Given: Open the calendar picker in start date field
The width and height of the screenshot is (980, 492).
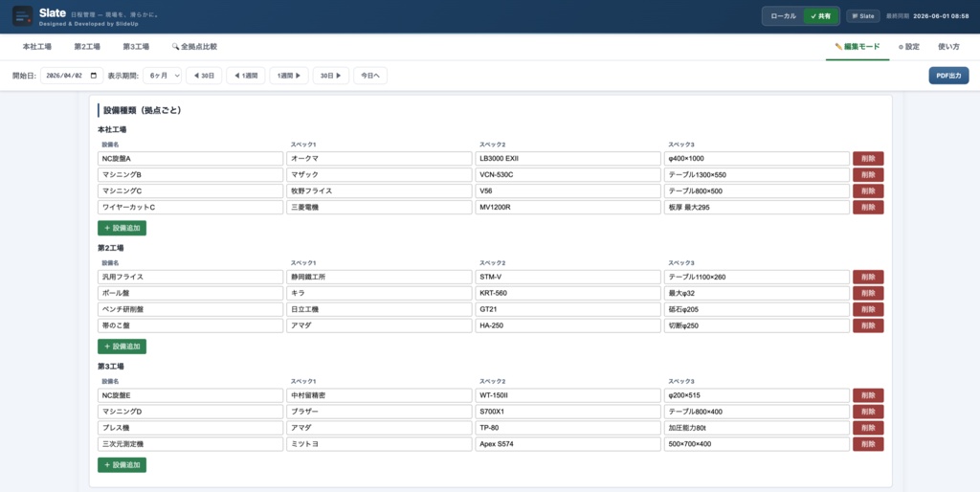Looking at the screenshot, I should [x=94, y=76].
